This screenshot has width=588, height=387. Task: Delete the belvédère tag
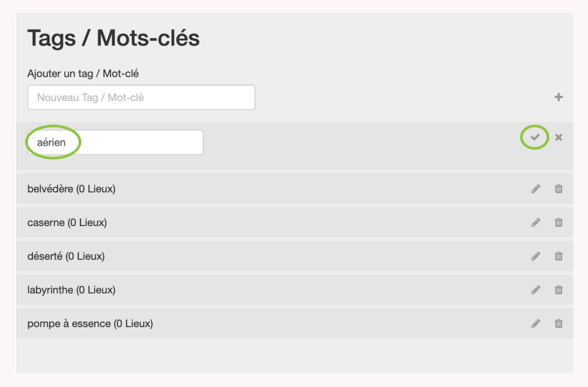tap(559, 189)
